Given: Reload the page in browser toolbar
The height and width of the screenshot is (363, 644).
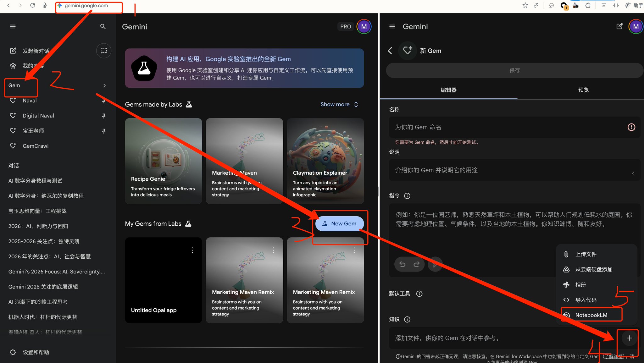Looking at the screenshot, I should 32,5.
